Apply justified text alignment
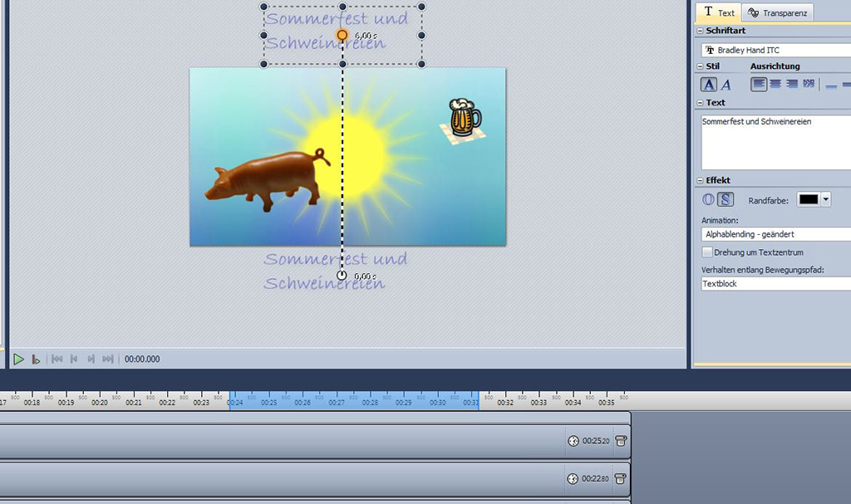This screenshot has width=851, height=504. click(809, 84)
